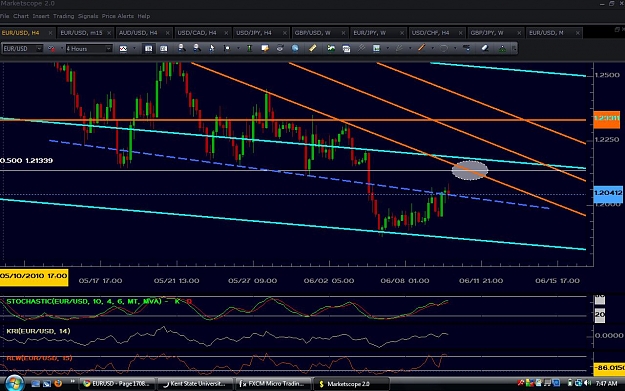Click the zoom in magnifier icon
The height and width of the screenshot is (391, 625).
[x=181, y=48]
